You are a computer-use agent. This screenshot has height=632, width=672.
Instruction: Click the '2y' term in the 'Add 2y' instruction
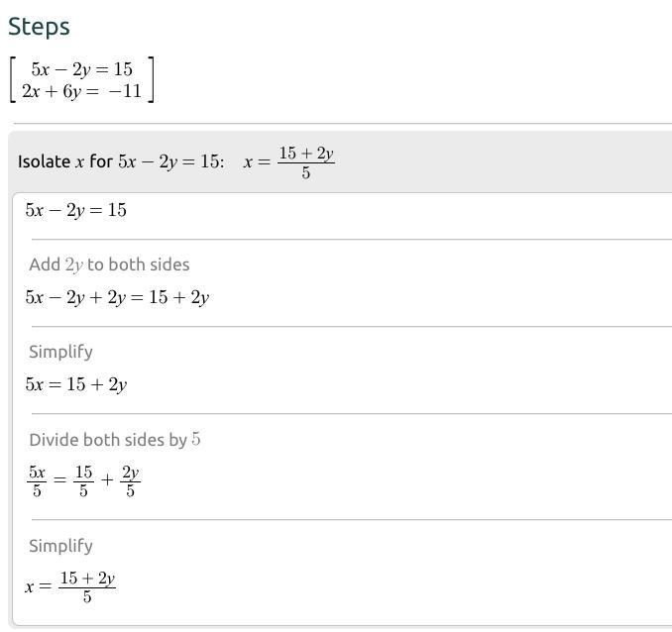[74, 265]
